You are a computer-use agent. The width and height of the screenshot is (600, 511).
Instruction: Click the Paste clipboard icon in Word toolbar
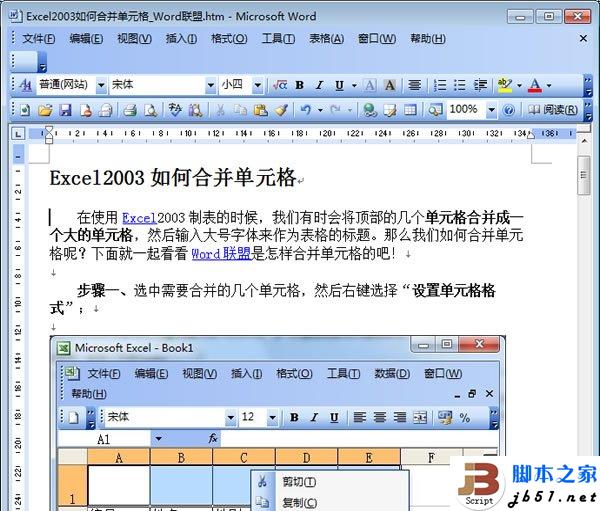pos(261,111)
